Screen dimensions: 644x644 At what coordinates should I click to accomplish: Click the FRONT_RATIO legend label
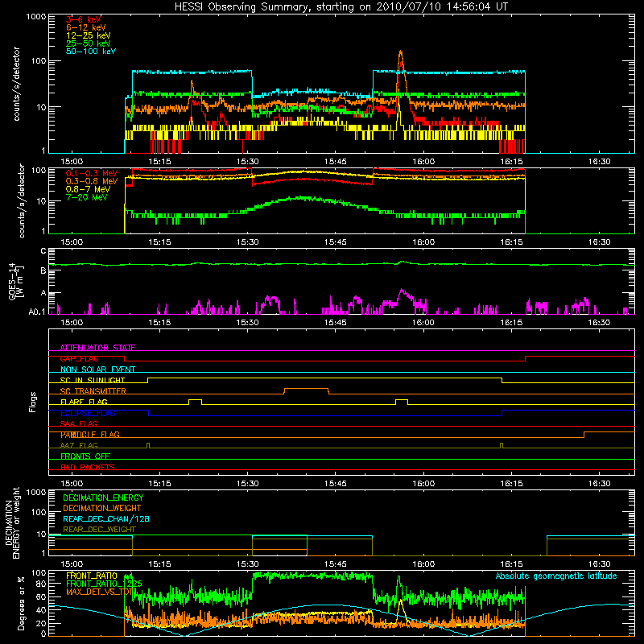click(x=92, y=576)
